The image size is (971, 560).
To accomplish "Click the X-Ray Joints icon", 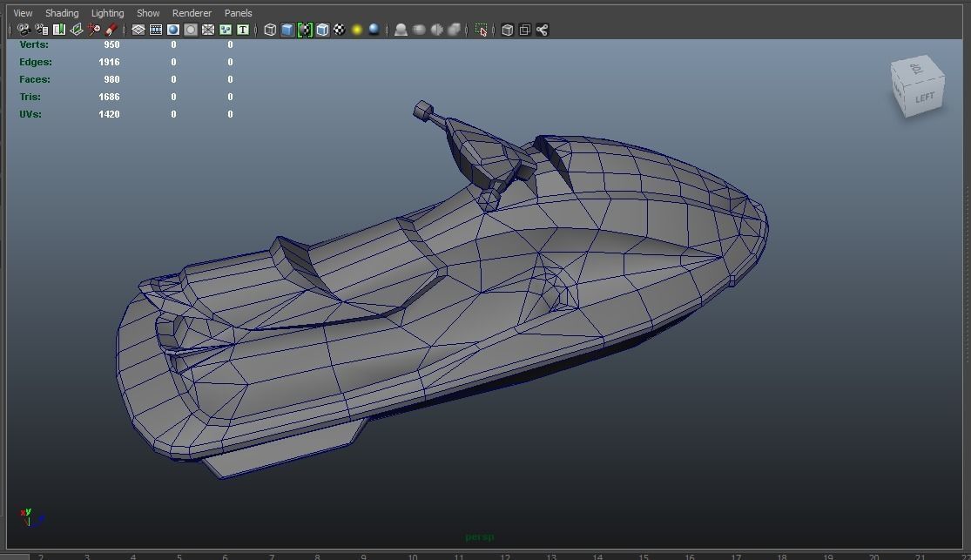I will tap(542, 30).
